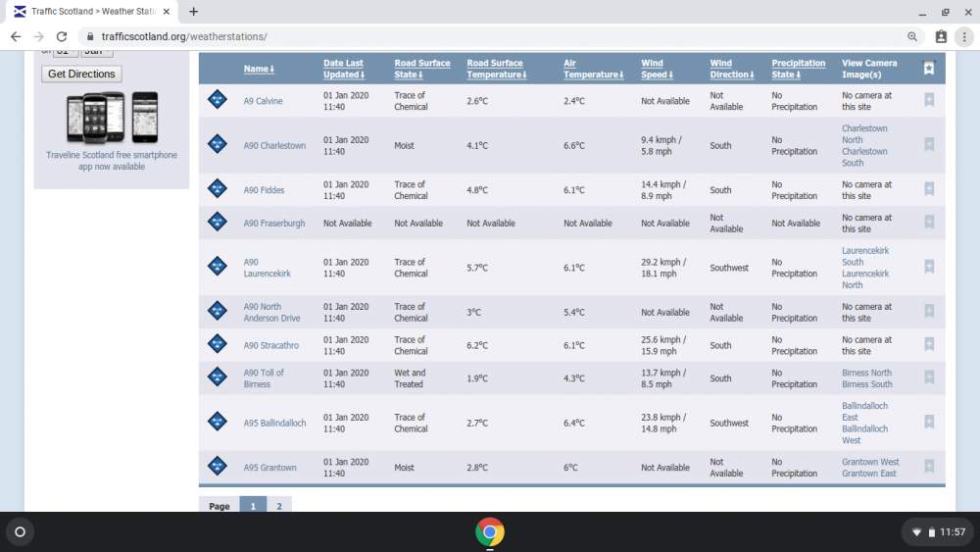The width and height of the screenshot is (980, 552).
Task: Click station icon for A90 North Anderson Drive
Action: pyautogui.click(x=217, y=310)
